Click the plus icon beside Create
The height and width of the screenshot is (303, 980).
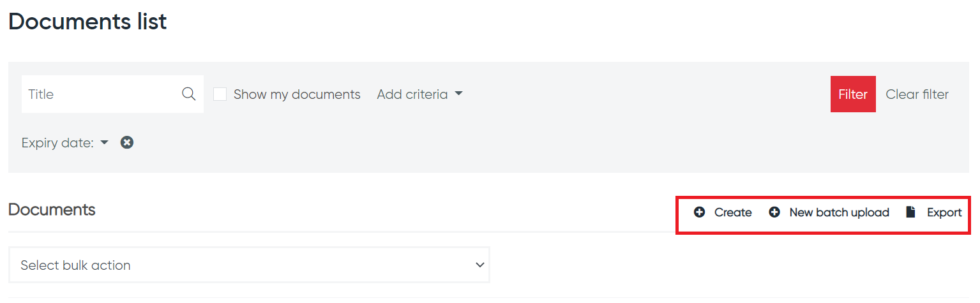pyautogui.click(x=699, y=212)
